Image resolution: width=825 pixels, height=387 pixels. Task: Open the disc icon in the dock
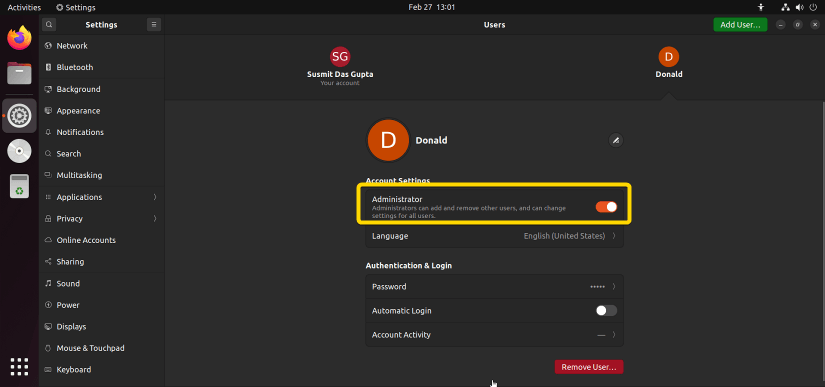tap(19, 151)
